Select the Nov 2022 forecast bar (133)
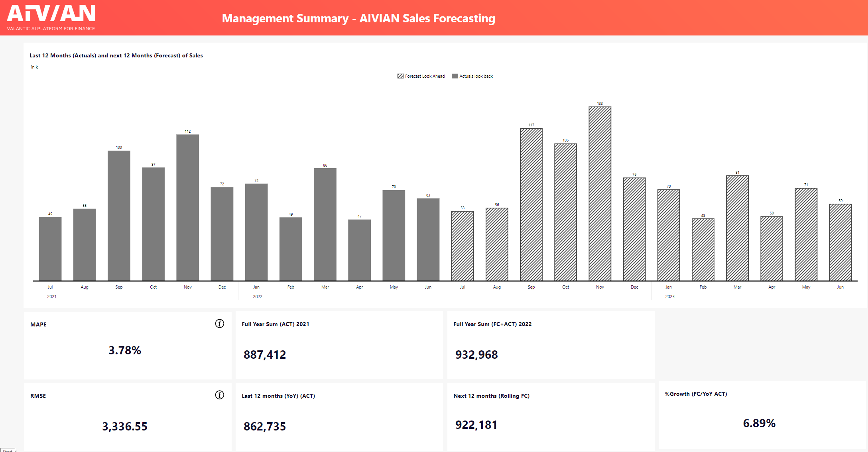 (x=600, y=193)
